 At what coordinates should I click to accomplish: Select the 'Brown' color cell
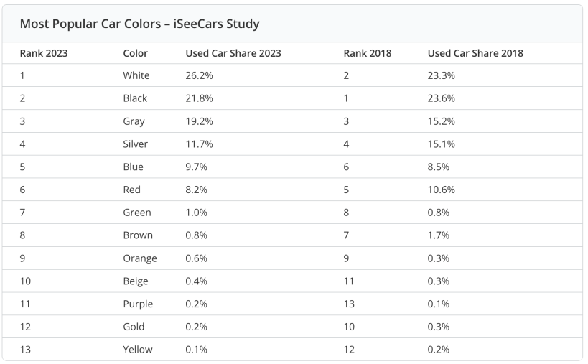[137, 235]
